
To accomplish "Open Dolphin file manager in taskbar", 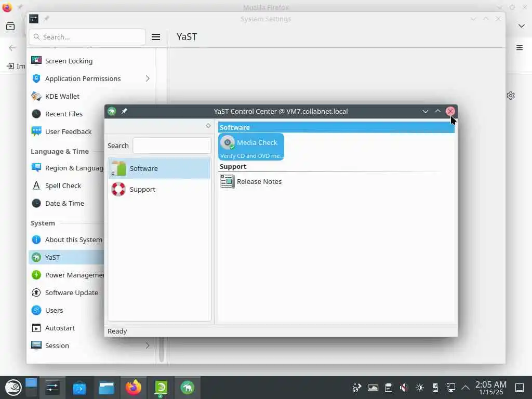I will (x=107, y=388).
